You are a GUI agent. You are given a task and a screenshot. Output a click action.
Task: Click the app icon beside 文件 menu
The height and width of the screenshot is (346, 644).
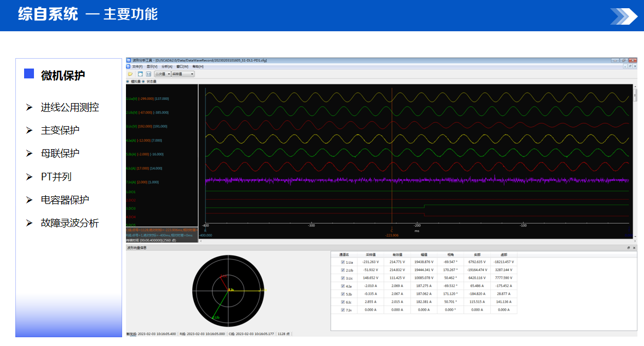[x=129, y=66]
